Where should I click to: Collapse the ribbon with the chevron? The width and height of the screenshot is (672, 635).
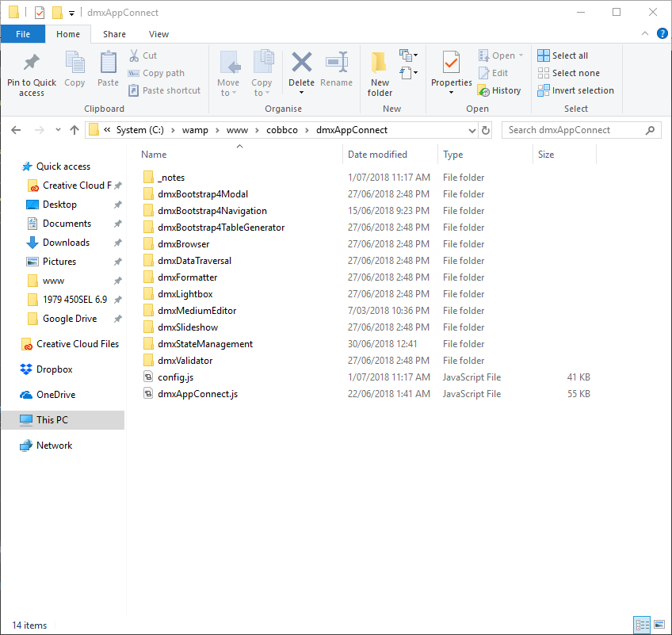[x=644, y=33]
